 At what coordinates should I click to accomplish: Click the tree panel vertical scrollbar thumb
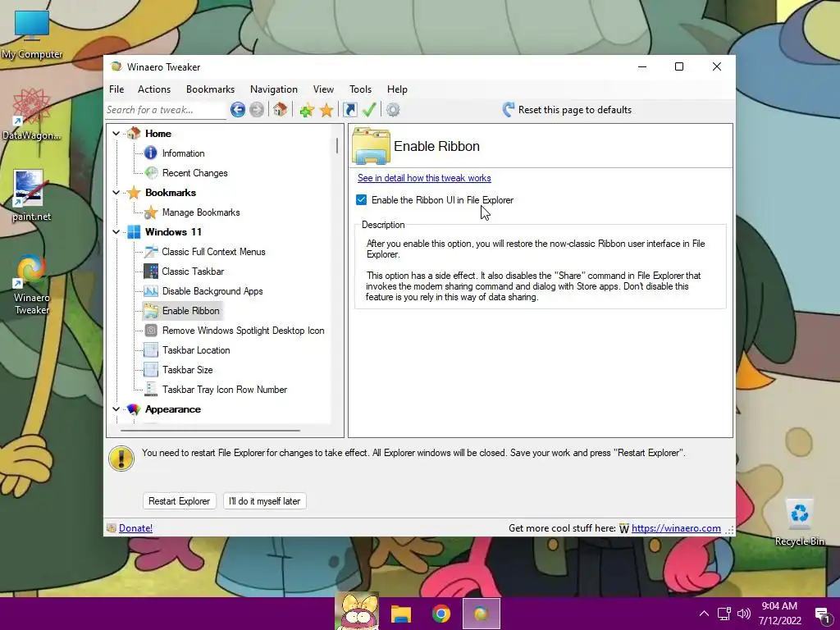337,145
